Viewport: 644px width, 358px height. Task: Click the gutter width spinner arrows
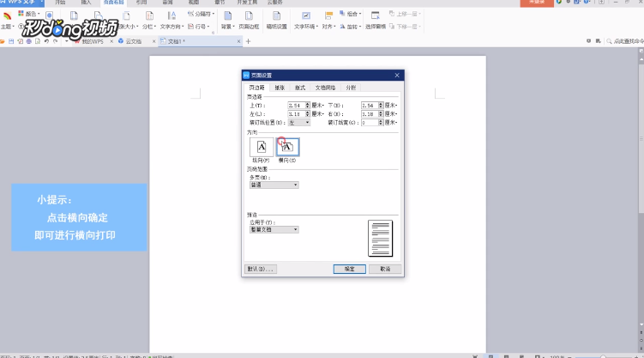381,123
